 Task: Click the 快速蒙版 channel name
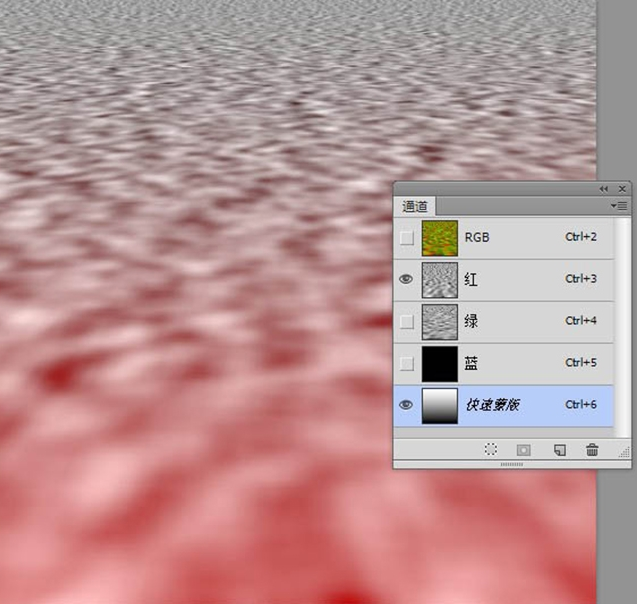492,405
